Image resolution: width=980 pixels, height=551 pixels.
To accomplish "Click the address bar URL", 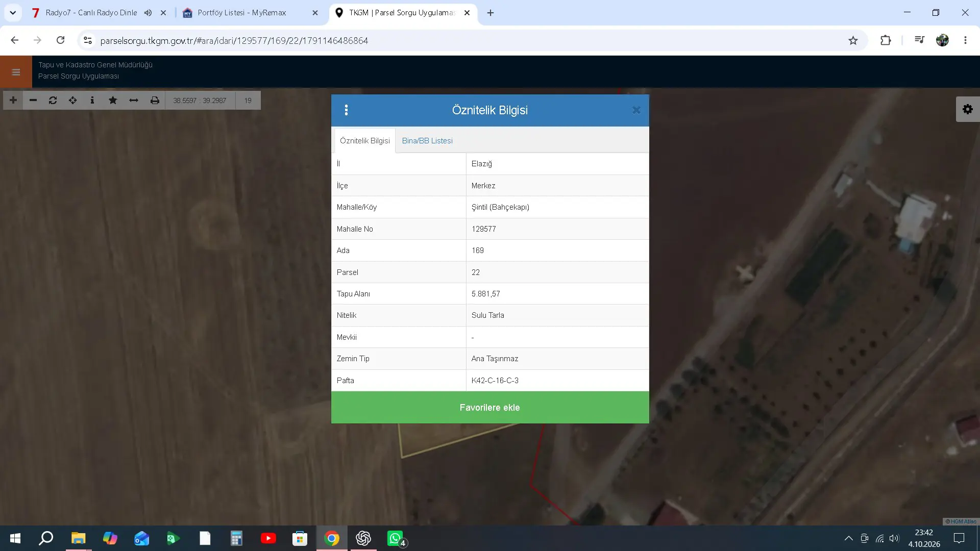I will 234,41.
